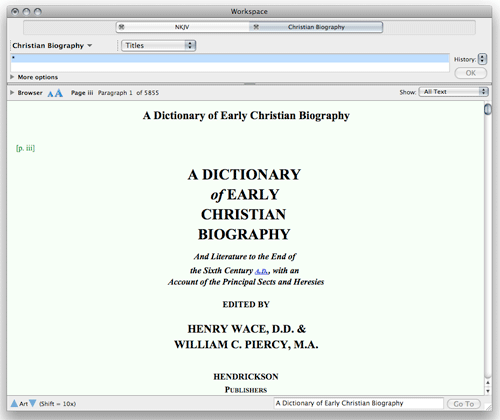500x420 pixels.
Task: Click the OK search button
Action: coord(470,73)
